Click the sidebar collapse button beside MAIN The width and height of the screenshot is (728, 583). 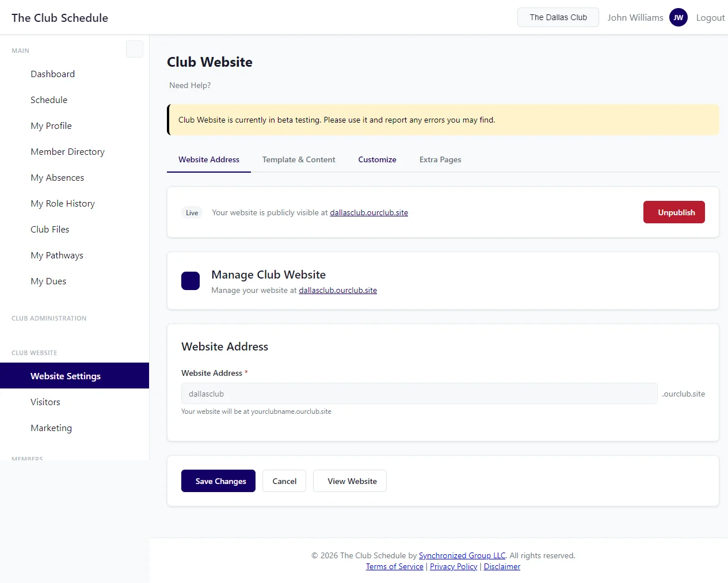coord(134,49)
